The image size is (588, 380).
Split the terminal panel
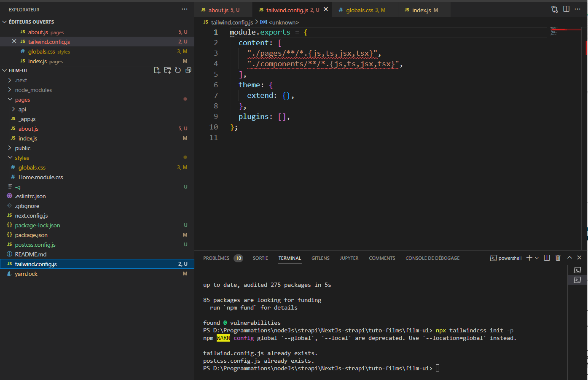coord(547,257)
